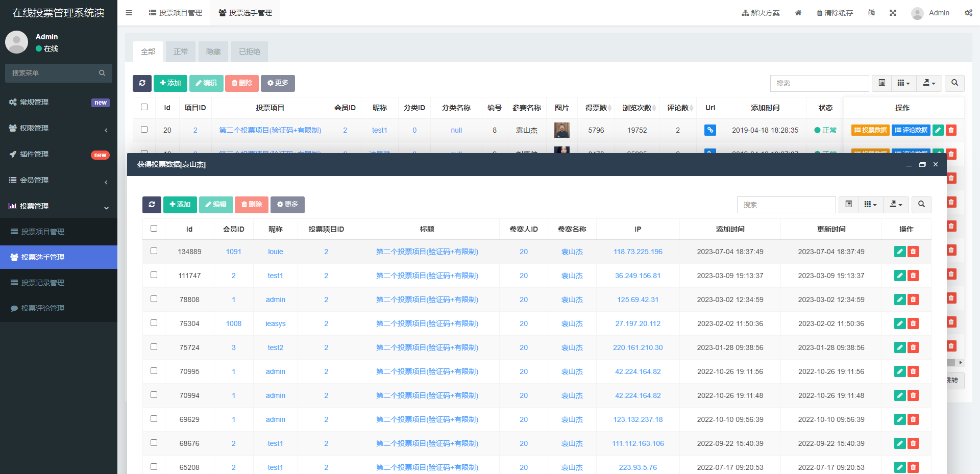Check the checkbox for record 134889

coord(154,251)
